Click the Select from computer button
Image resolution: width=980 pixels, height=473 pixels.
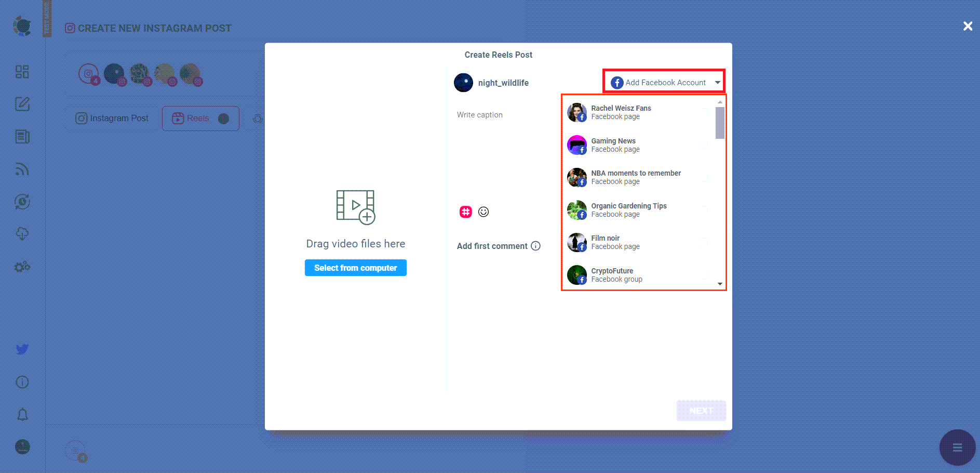coord(355,268)
